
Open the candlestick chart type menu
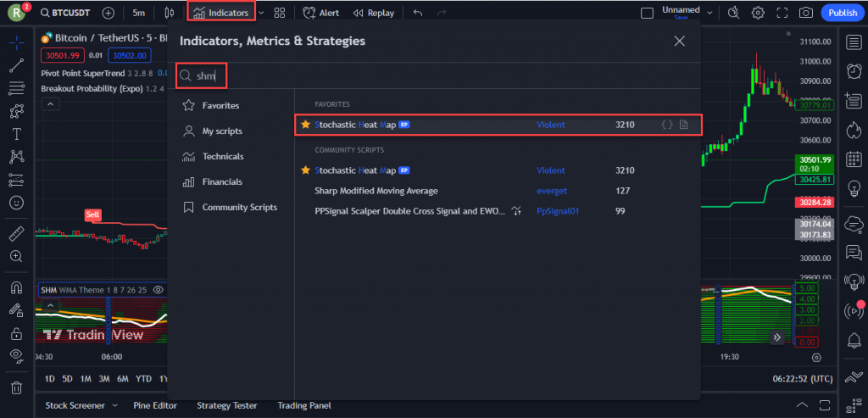point(170,13)
